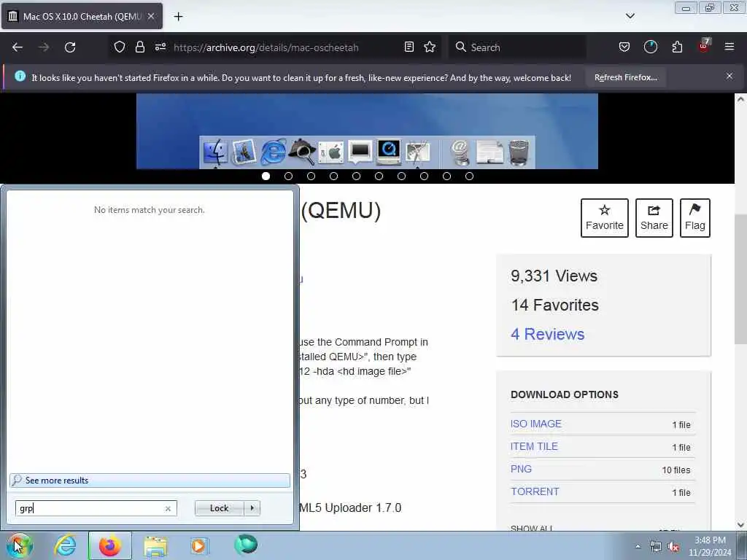Click the Favorite button

[604, 217]
